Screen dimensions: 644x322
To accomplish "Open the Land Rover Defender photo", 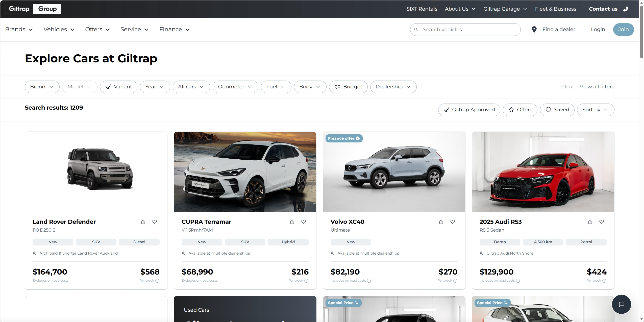I will point(96,172).
